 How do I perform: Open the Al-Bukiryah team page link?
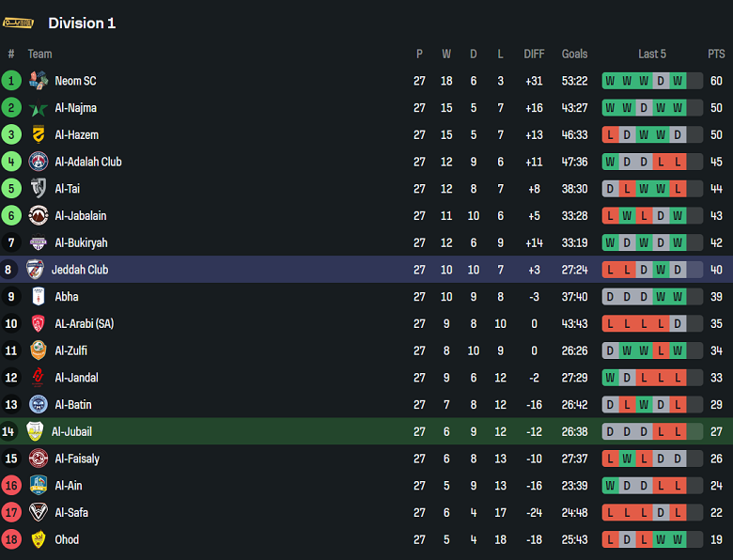click(81, 243)
